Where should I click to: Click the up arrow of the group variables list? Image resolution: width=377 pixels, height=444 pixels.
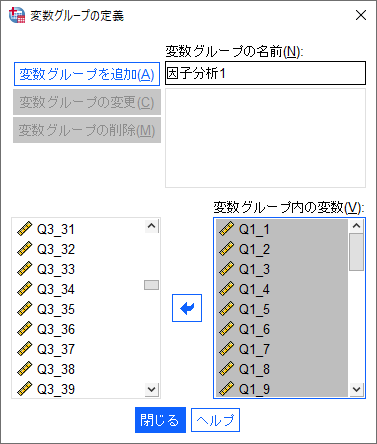356,226
